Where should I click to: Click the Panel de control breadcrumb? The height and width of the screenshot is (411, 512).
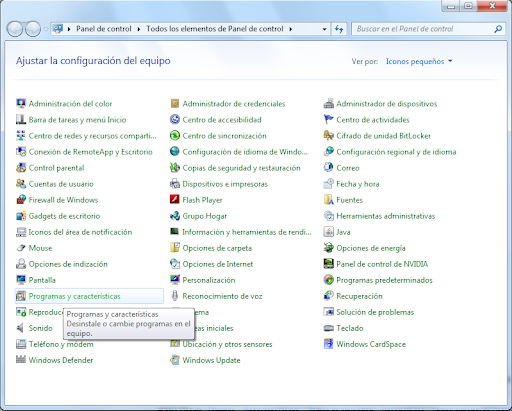pos(104,29)
